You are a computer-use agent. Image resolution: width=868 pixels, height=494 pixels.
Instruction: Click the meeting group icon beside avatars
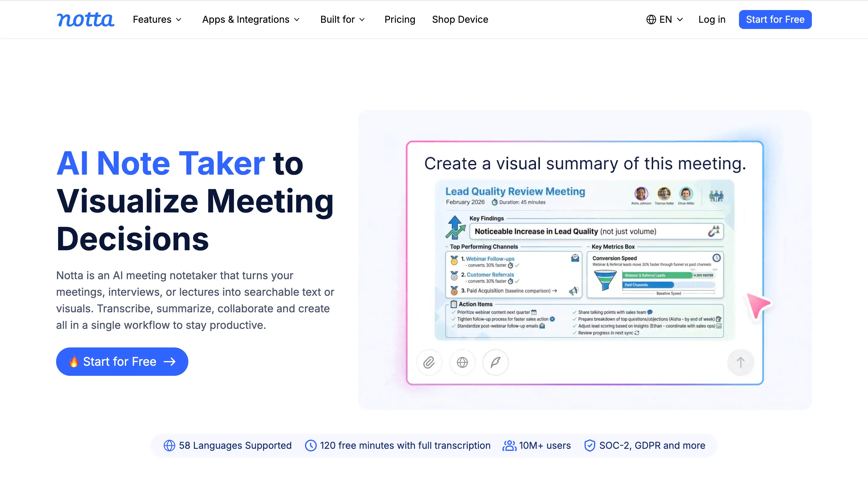(x=716, y=196)
